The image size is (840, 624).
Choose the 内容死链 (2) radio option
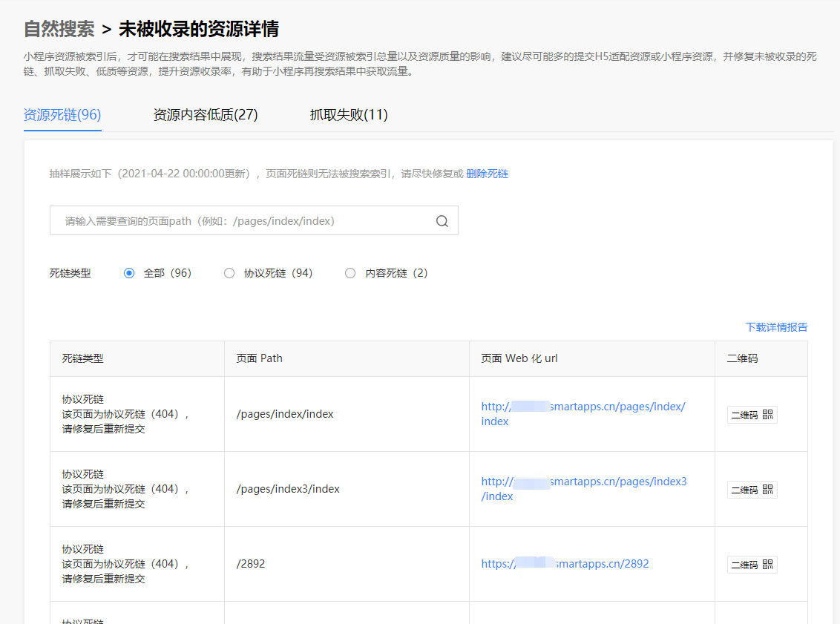pyautogui.click(x=350, y=273)
